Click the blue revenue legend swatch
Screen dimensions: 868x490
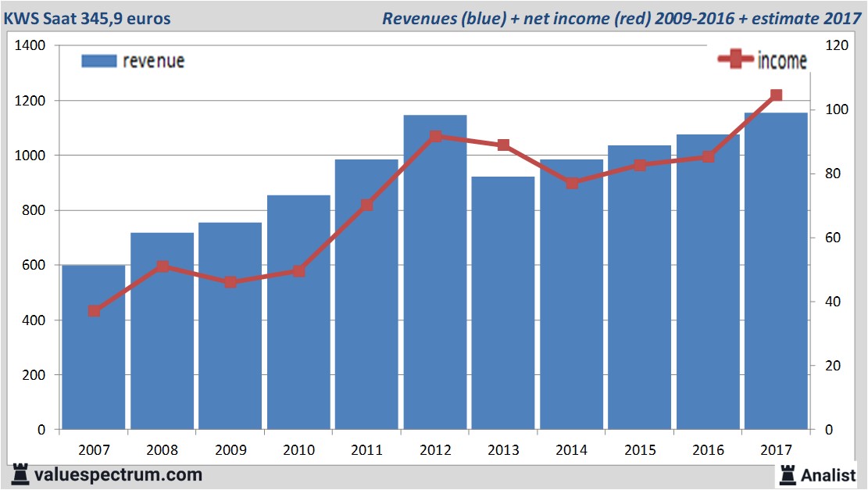point(98,61)
